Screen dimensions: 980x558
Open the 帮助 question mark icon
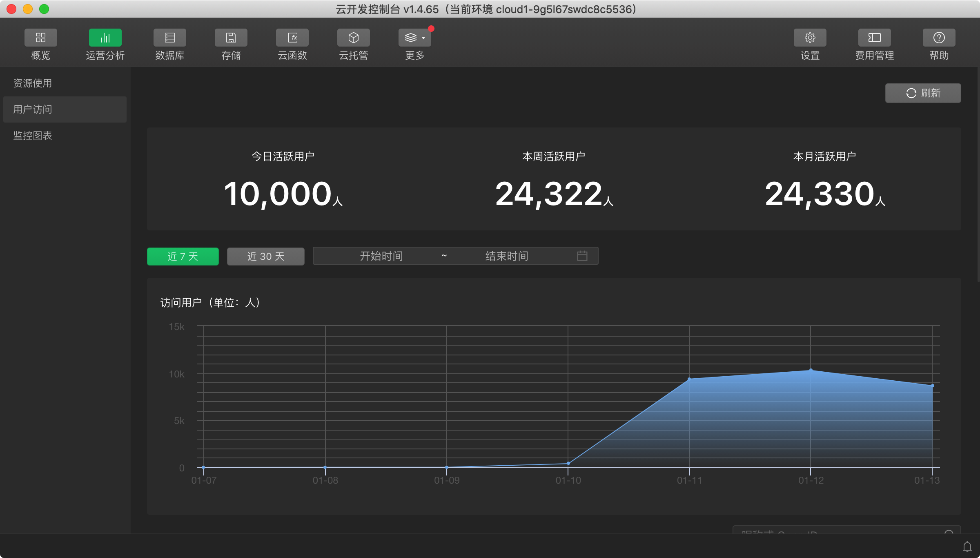[x=939, y=38]
